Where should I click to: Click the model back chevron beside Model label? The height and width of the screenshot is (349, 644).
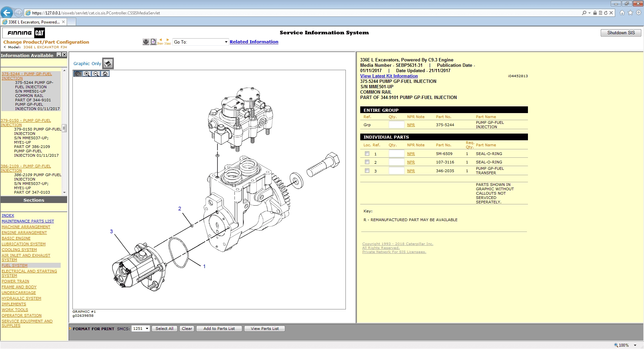point(5,47)
